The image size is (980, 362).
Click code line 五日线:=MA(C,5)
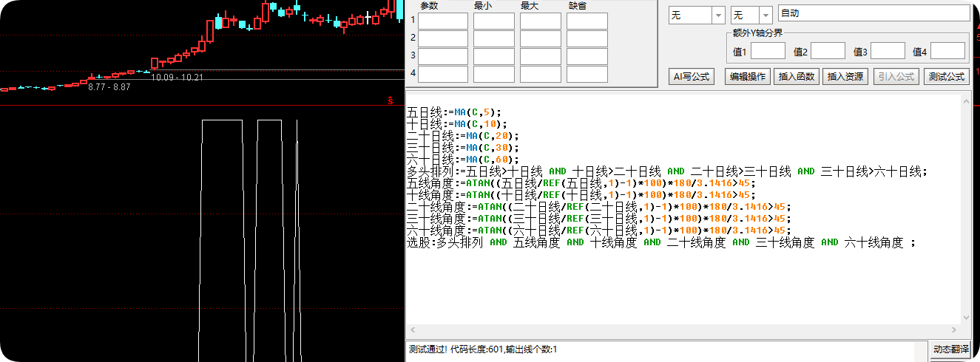coord(454,113)
